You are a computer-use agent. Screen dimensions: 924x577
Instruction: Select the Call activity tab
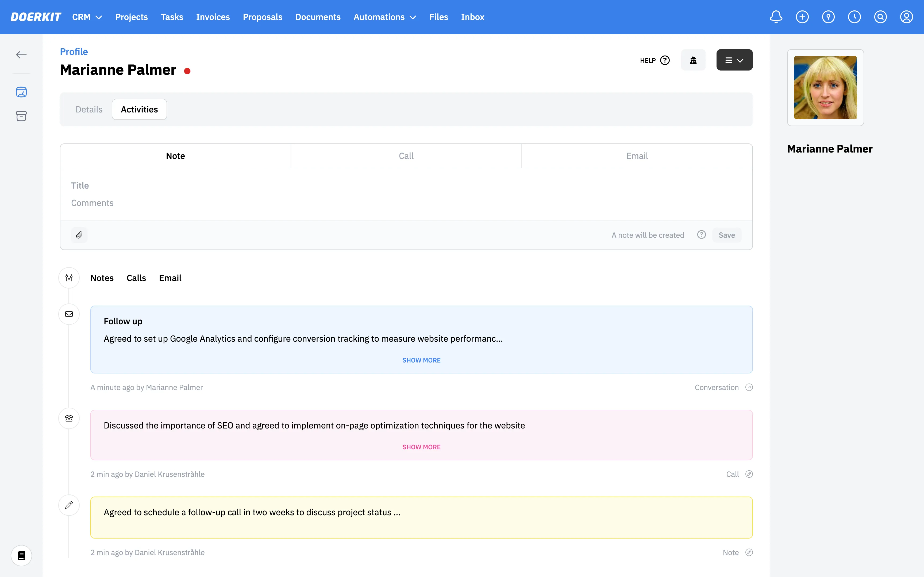[x=406, y=156]
